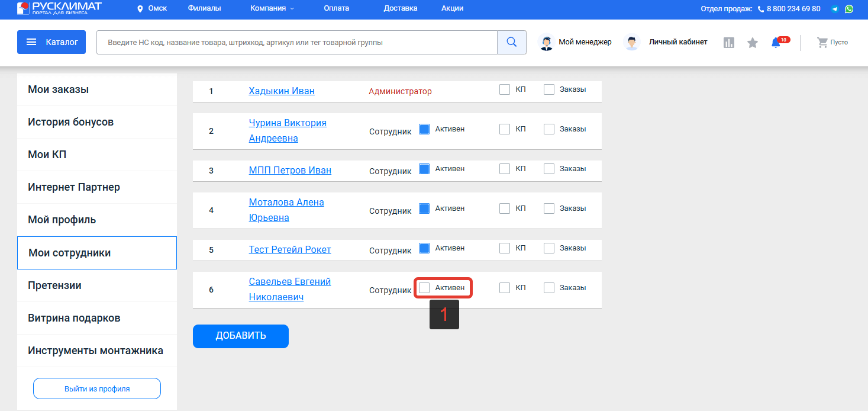
Task: Check КП for Хадыкин Иван
Action: click(x=505, y=89)
